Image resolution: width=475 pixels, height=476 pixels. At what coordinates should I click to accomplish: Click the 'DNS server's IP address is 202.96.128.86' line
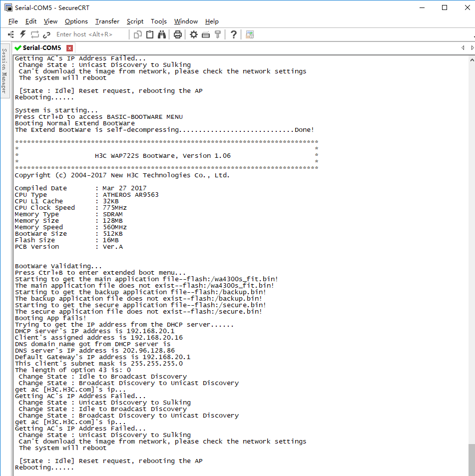95,351
